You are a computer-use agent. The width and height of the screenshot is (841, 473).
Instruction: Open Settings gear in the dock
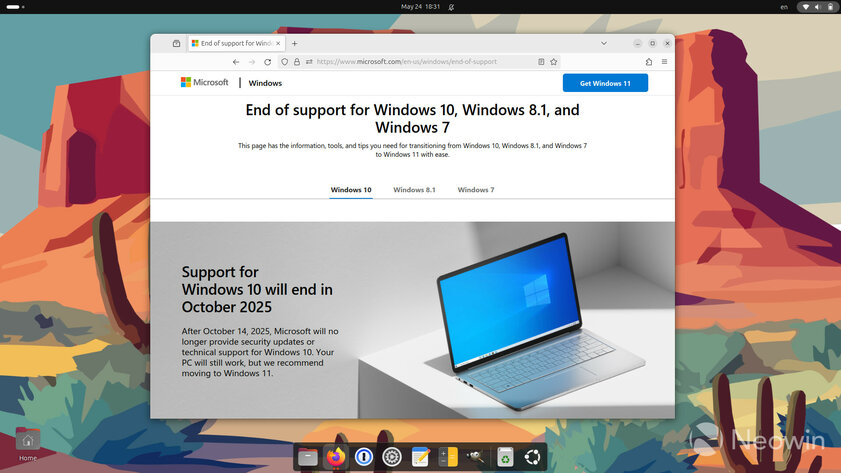click(x=392, y=457)
